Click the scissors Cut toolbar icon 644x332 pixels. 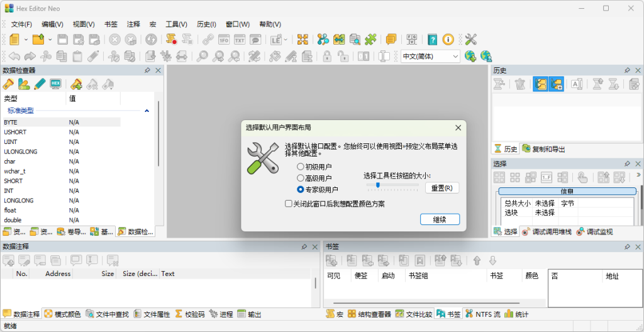click(46, 57)
